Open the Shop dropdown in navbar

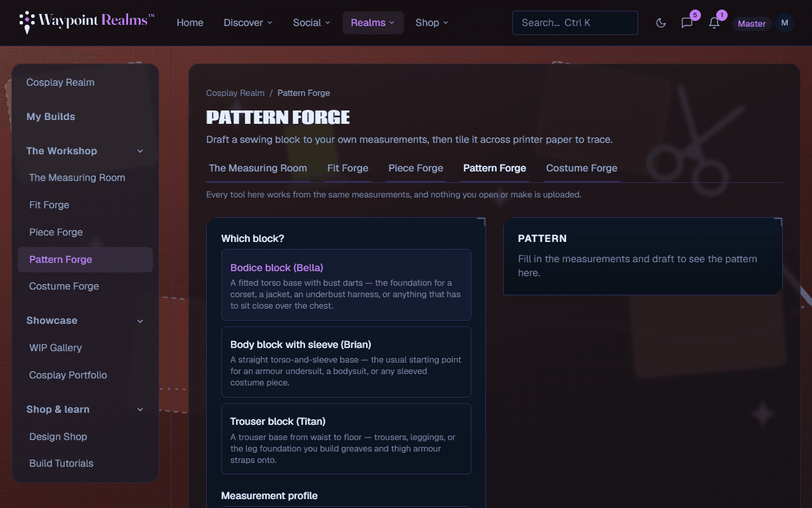432,23
